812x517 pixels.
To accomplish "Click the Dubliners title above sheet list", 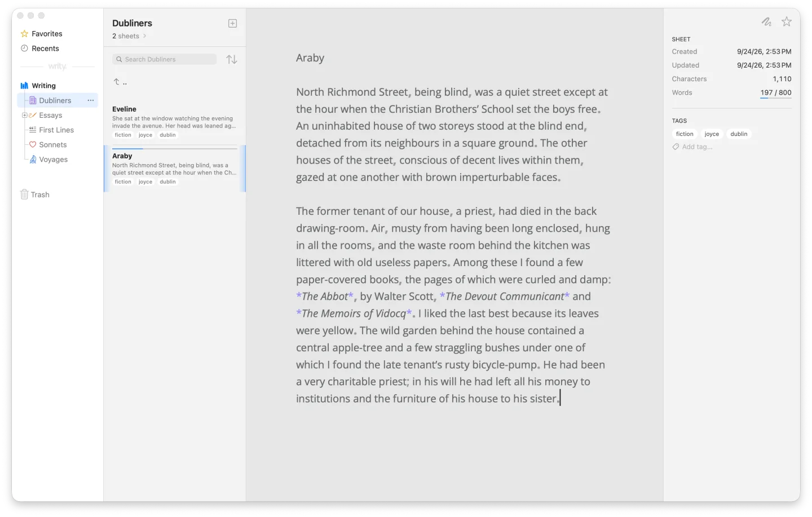I will pyautogui.click(x=132, y=23).
